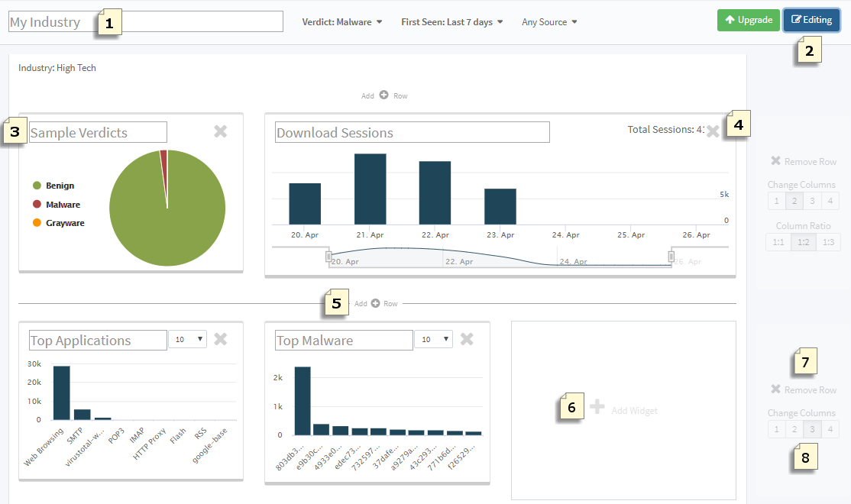The image size is (851, 504).
Task: Add a row between the widget rows
Action: click(x=375, y=304)
